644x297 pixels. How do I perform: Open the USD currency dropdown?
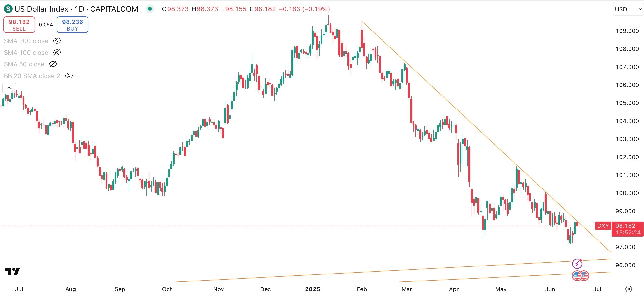click(628, 9)
